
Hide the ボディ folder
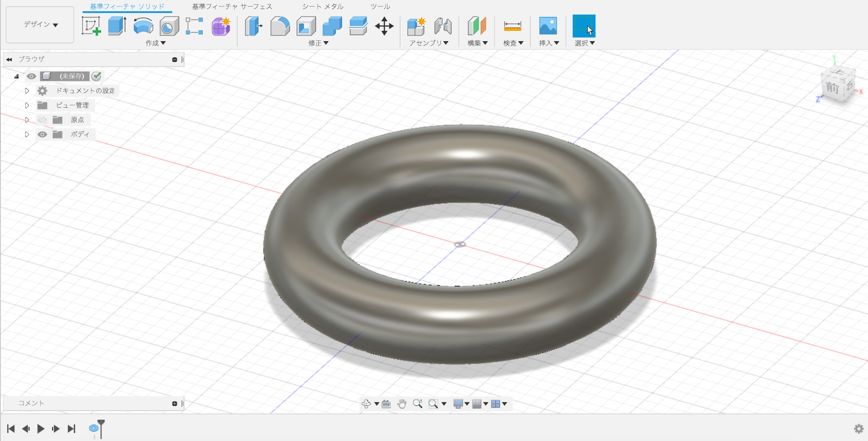click(42, 134)
